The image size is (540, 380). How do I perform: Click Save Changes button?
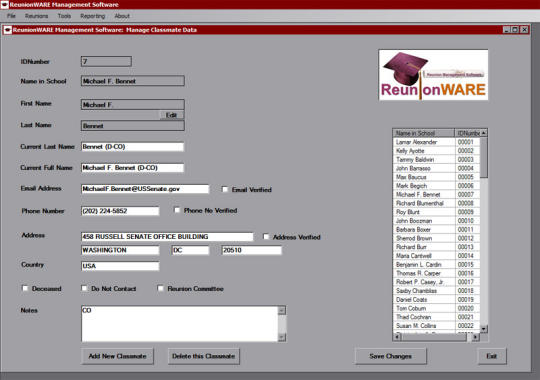coord(391,356)
